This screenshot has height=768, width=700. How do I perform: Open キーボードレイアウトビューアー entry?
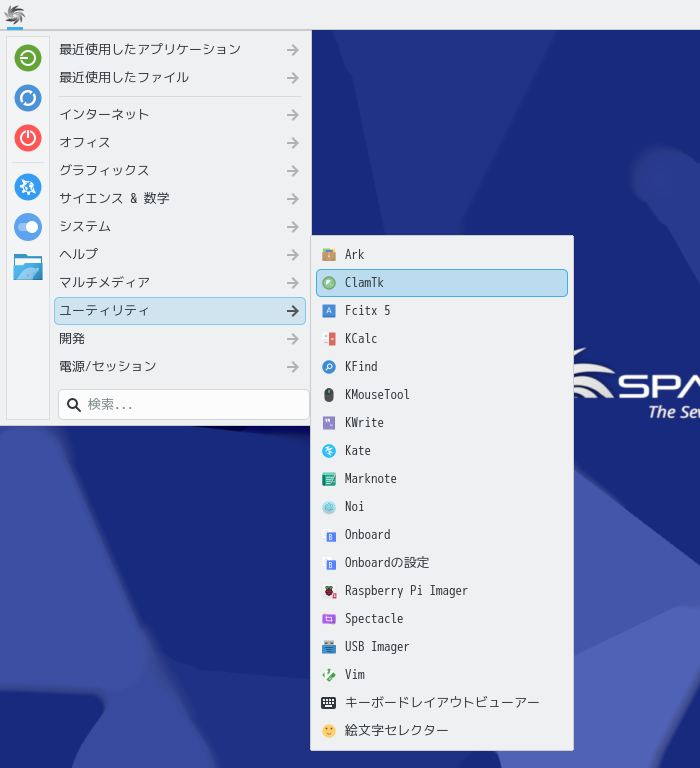pyautogui.click(x=441, y=703)
